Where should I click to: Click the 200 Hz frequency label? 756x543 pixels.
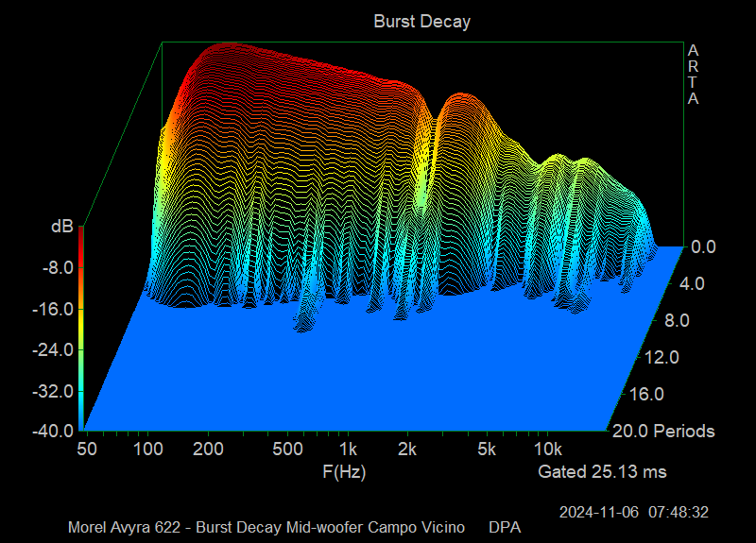208,450
